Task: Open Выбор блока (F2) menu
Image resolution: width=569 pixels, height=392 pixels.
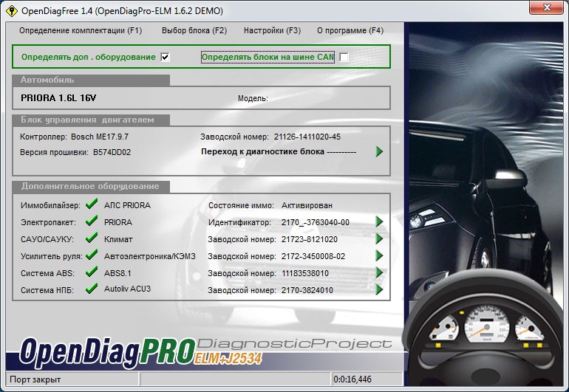Action: (x=194, y=30)
